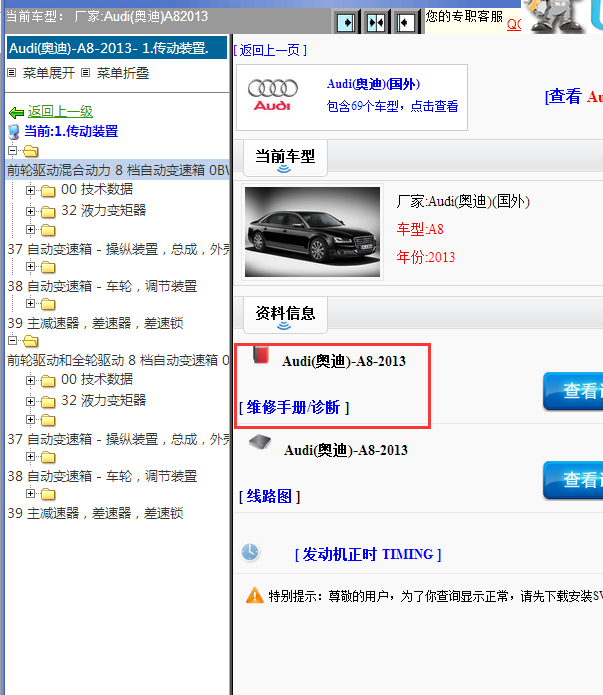This screenshot has width=603, height=695.
Task: Select second 38 自动变速箱 - 车轮 item
Action: [x=102, y=476]
